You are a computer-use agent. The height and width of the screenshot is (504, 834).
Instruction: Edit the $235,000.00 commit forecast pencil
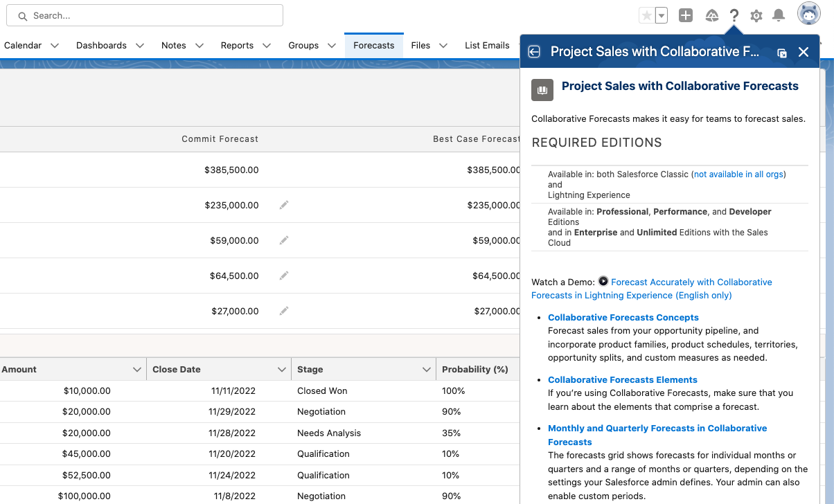tap(284, 205)
